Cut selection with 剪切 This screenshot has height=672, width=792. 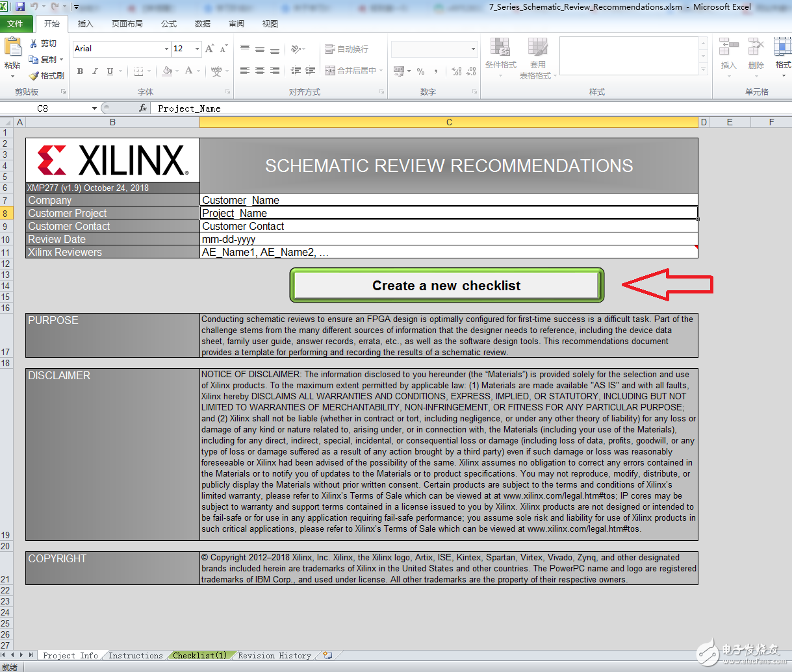(x=43, y=44)
